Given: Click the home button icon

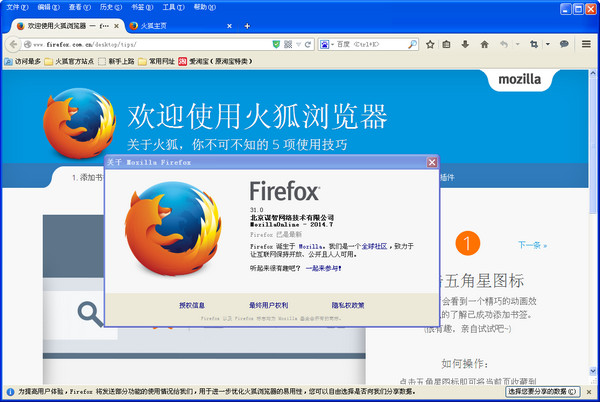Looking at the screenshot, I should 482,45.
